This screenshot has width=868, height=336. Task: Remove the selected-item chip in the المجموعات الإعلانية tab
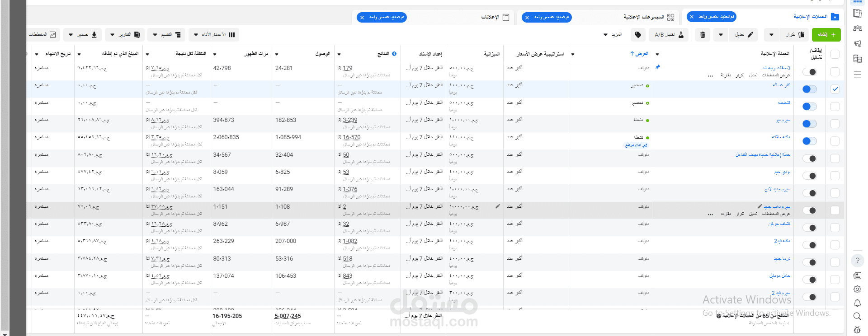(x=527, y=17)
